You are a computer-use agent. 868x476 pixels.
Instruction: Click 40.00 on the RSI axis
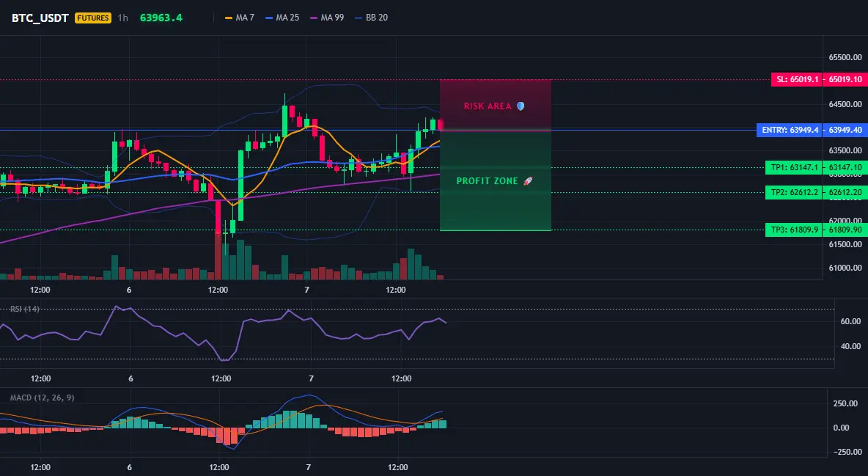pos(851,345)
